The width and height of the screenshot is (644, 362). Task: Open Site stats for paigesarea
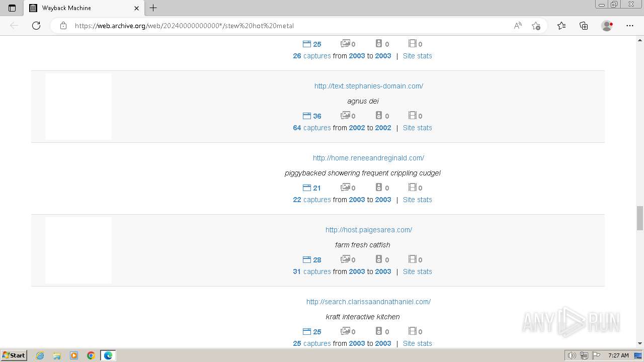tap(417, 271)
